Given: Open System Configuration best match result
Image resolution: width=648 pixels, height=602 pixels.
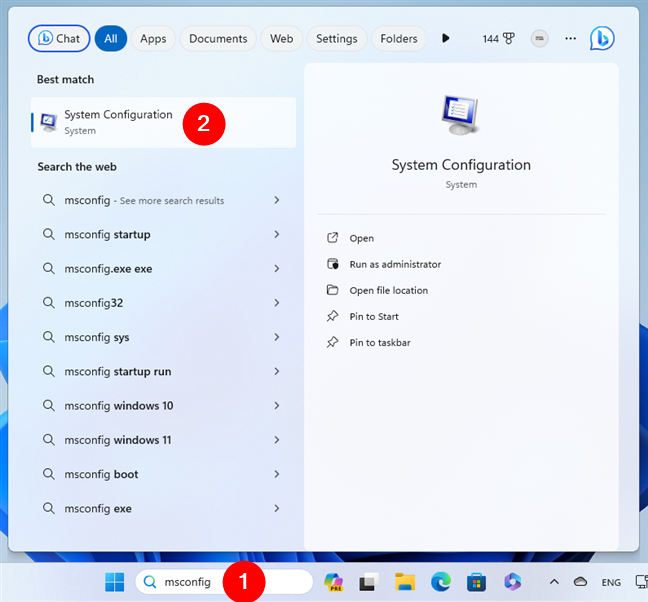Looking at the screenshot, I should coord(118,122).
